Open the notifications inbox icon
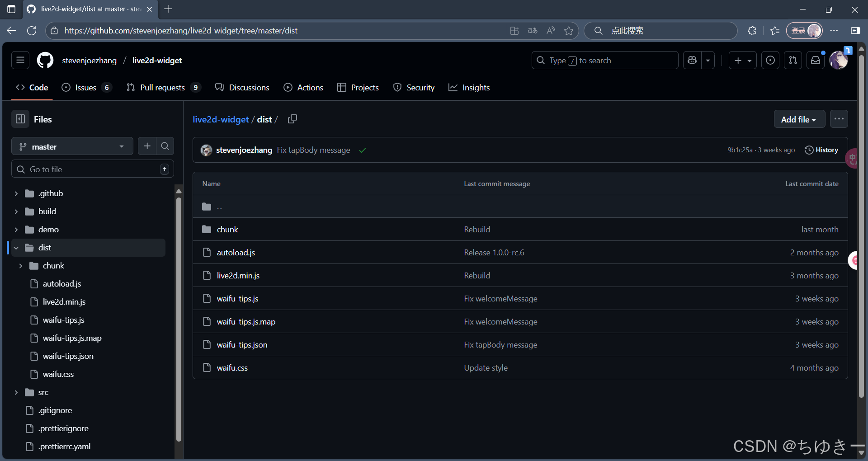Screen dimensions: 868x461 click(816, 60)
